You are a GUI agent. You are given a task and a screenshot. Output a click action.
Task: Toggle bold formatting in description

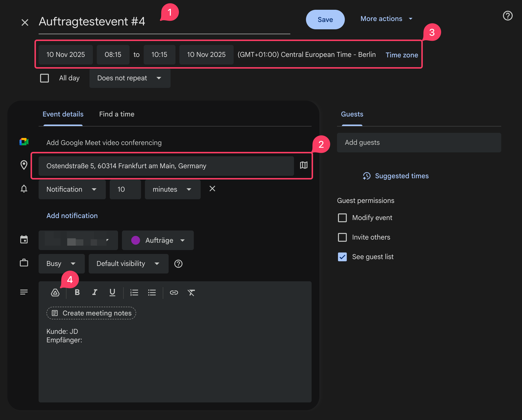click(x=77, y=292)
